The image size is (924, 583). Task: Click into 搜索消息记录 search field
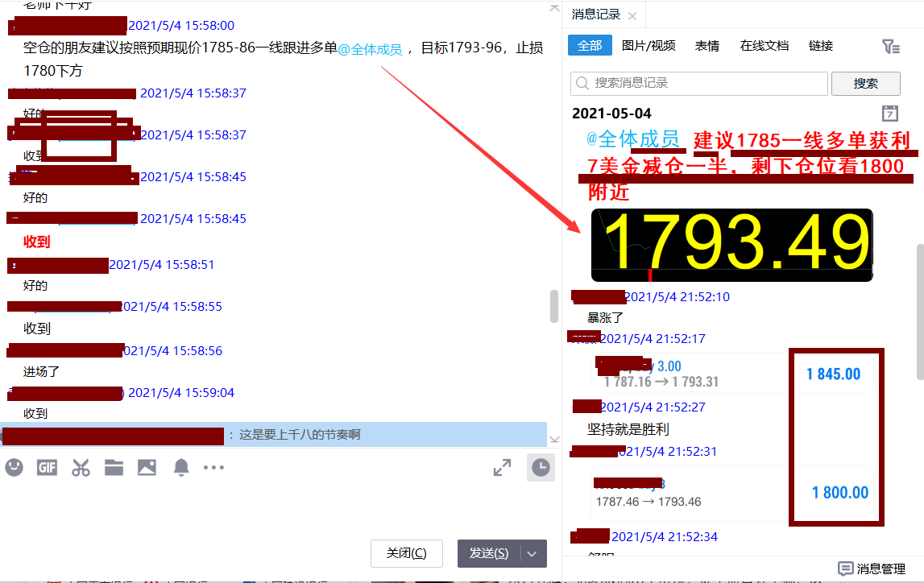point(699,84)
